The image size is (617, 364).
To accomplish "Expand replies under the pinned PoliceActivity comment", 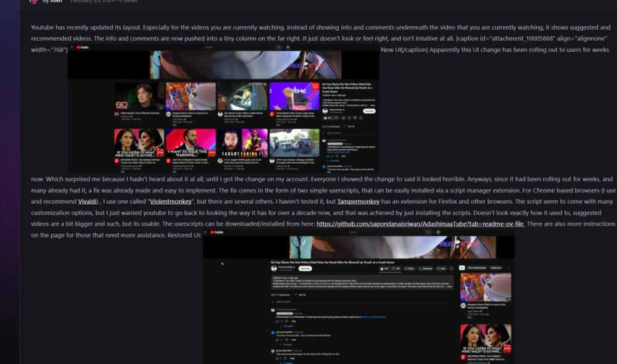I will pyautogui.click(x=288, y=326).
